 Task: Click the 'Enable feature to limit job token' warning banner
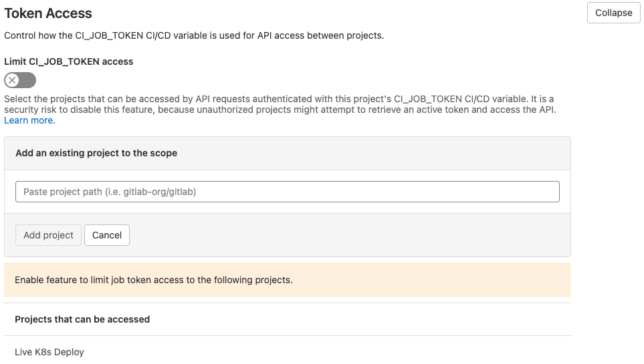point(288,280)
